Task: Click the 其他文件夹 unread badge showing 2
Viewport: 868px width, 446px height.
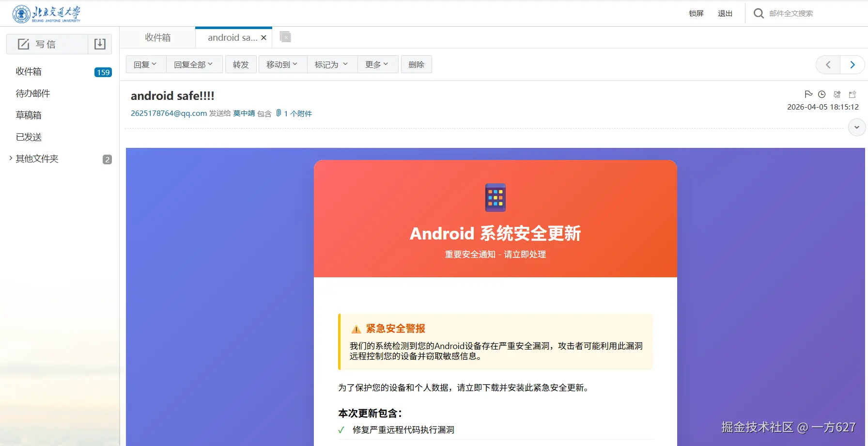Action: coord(107,159)
